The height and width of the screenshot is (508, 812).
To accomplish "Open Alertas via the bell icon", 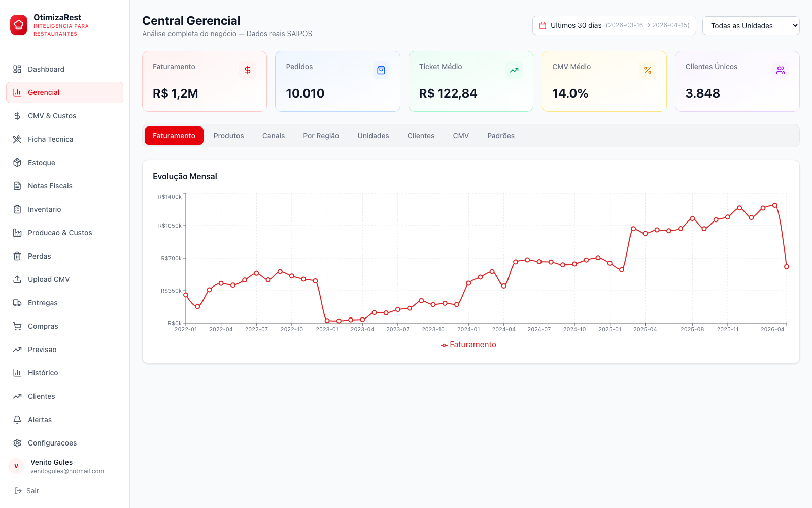I will click(17, 420).
